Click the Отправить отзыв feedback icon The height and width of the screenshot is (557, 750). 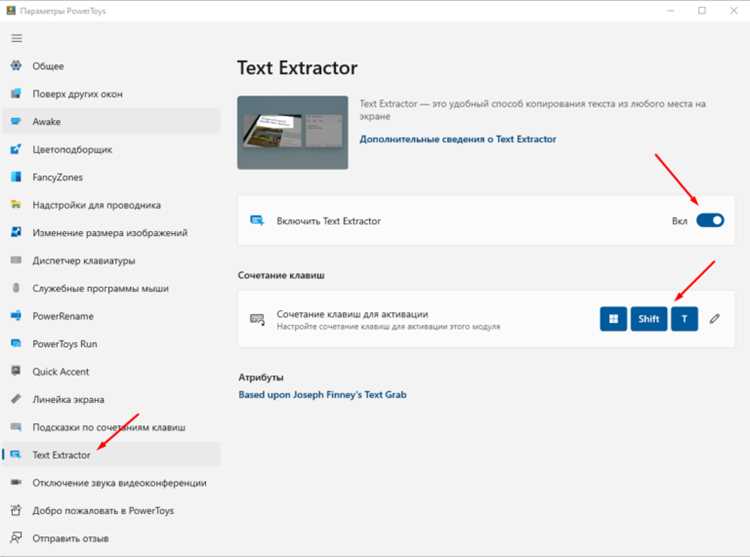pyautogui.click(x=16, y=538)
